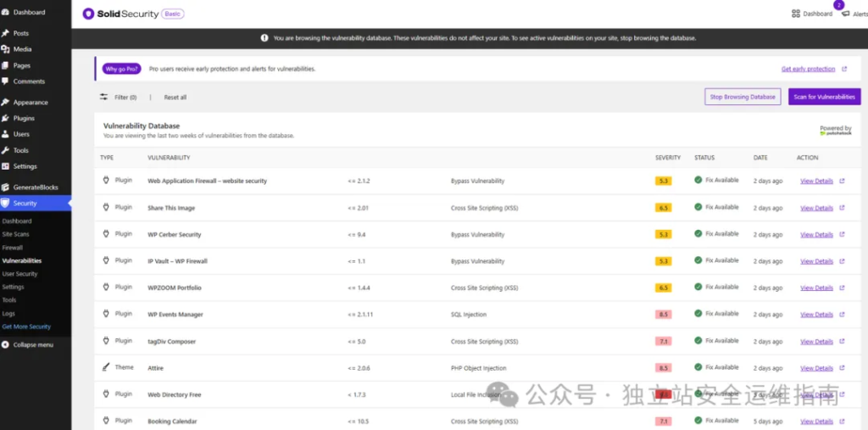Open Firewall submenu item
Screen dimensions: 868x430
tap(12, 248)
